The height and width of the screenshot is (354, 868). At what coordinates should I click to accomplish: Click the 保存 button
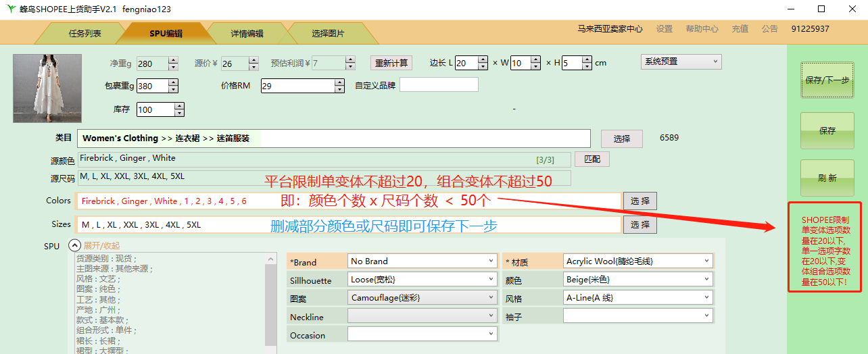coord(827,130)
